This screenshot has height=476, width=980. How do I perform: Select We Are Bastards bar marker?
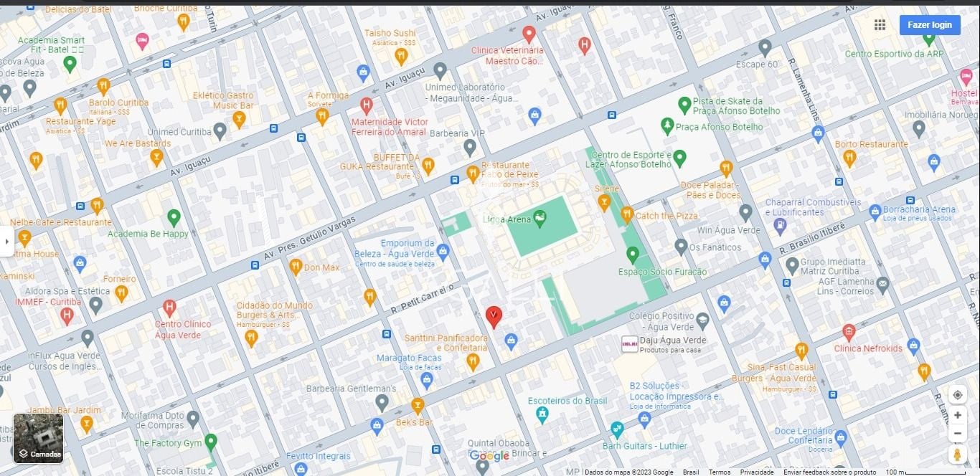point(156,158)
